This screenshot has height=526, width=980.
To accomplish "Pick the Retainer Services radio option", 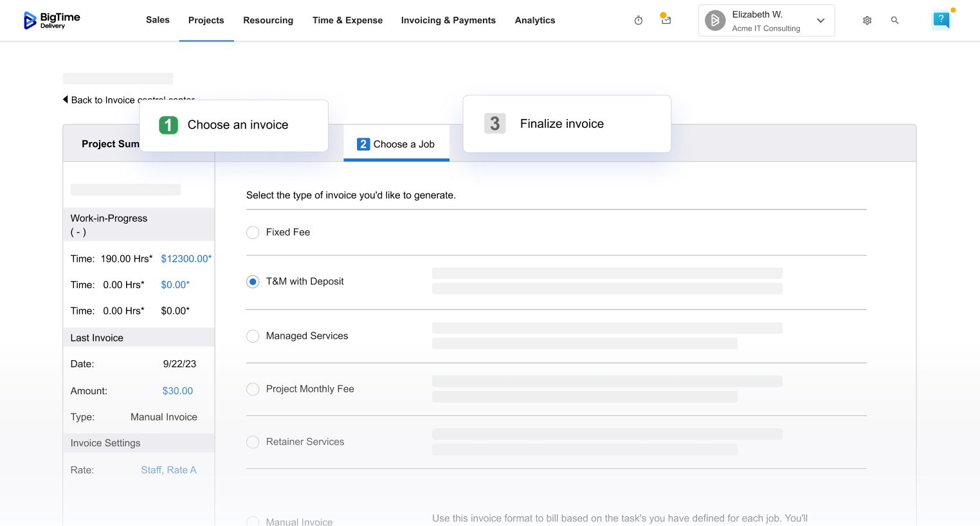I will pos(253,442).
